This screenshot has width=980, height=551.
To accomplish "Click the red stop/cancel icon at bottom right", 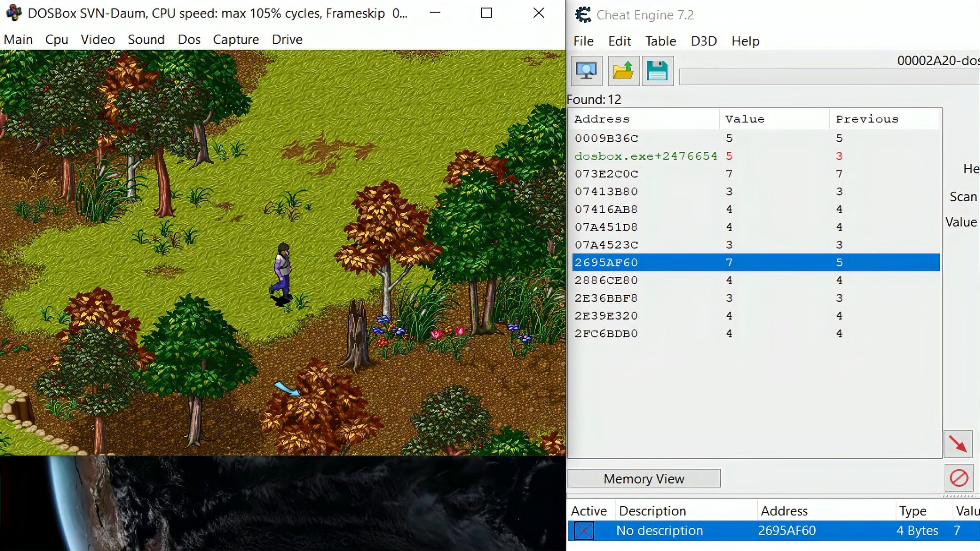I will click(x=958, y=478).
